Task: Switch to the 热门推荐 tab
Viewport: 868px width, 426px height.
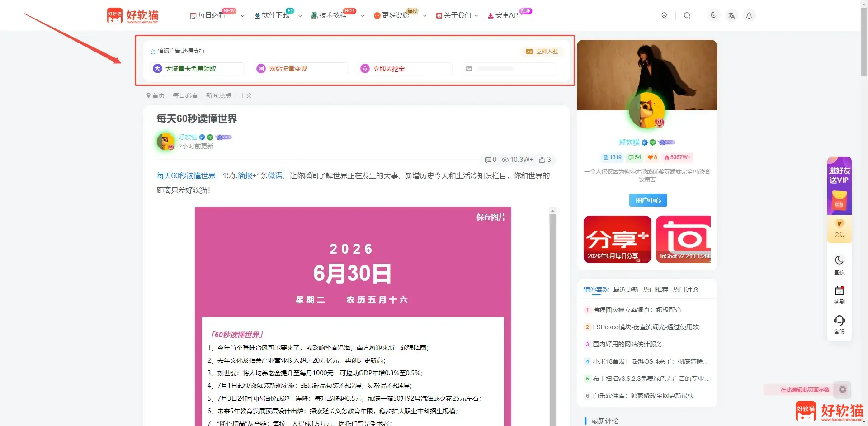Action: [x=656, y=289]
